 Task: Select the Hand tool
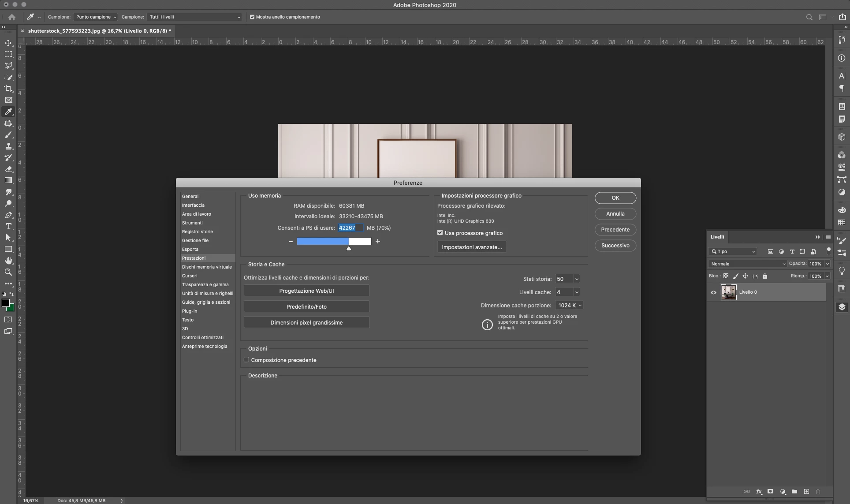(x=8, y=261)
